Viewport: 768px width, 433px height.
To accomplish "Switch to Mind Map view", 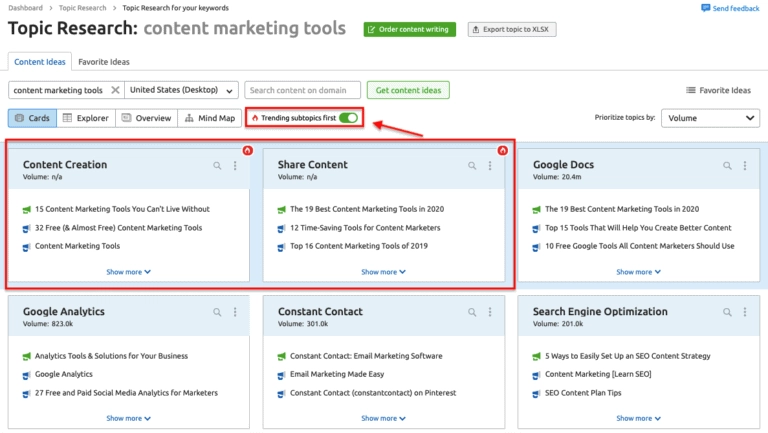I will pyautogui.click(x=209, y=118).
